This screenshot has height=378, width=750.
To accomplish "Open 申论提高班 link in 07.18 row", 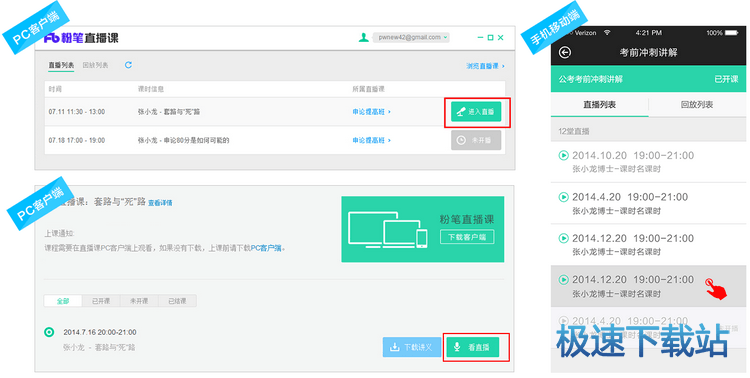I will click(372, 141).
